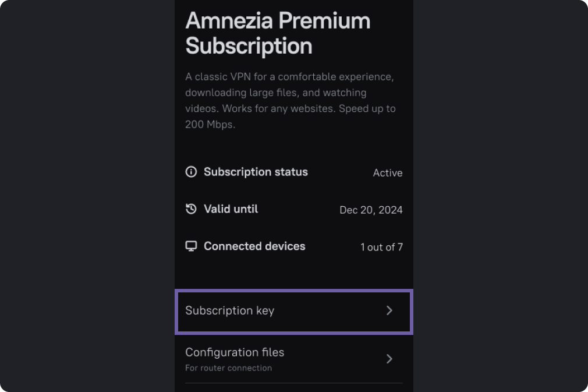The height and width of the screenshot is (392, 588).
Task: Click the clock history icon beside Valid until
Action: pos(191,209)
